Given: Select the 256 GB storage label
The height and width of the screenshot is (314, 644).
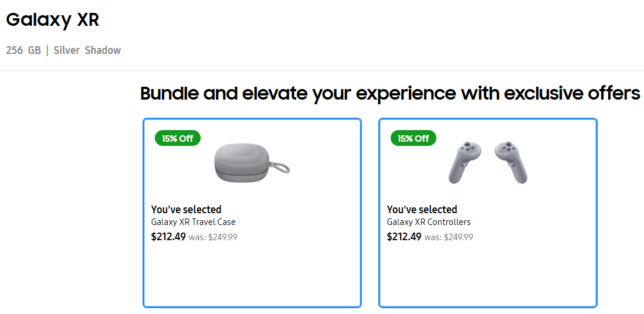Looking at the screenshot, I should (23, 50).
